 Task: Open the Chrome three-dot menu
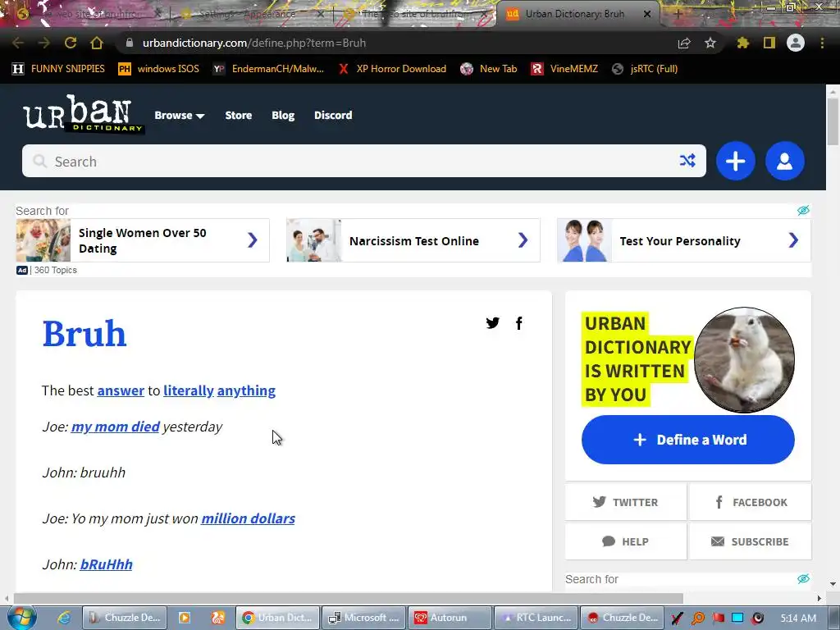click(822, 43)
